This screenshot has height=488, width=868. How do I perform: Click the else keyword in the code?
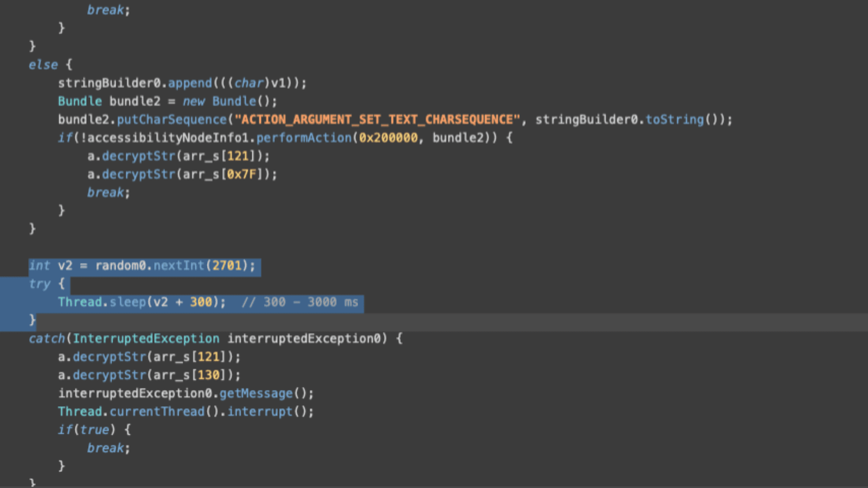(43, 65)
